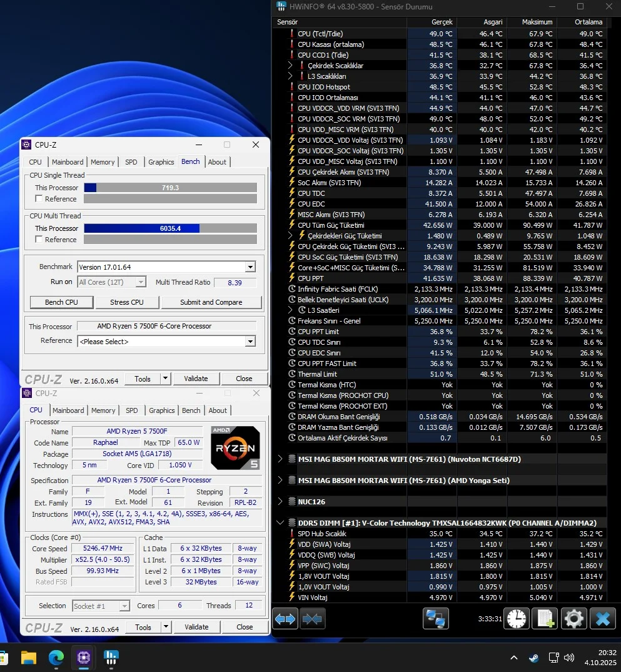Expand the MSI MAG B850M Nuvoton NCT6687D group
The image size is (621, 672).
point(280,459)
